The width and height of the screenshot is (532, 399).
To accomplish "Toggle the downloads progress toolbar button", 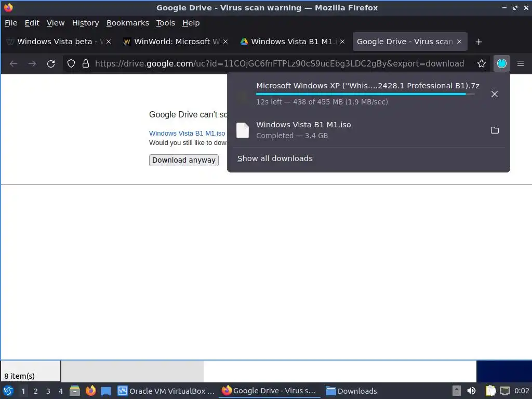I will click(501, 63).
